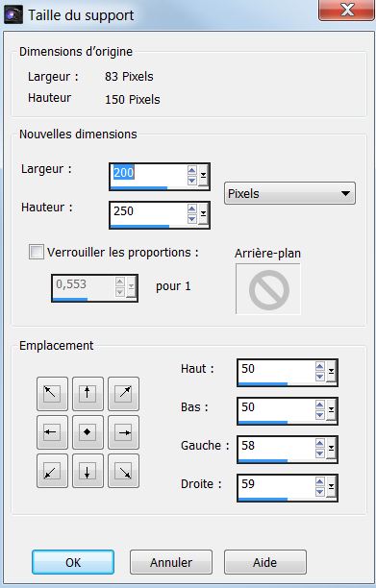Select right-middle placement arrow
Viewport: 376px width, 588px height.
click(x=123, y=432)
